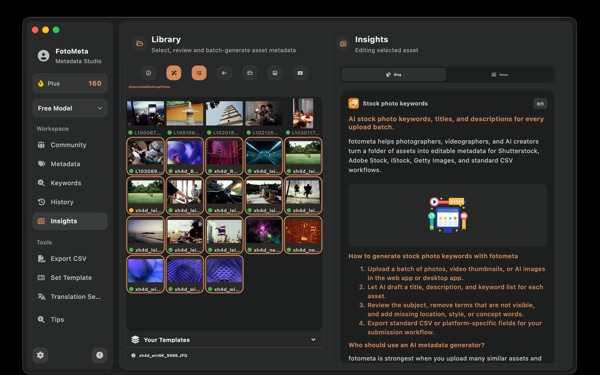
Task: Click the 'FotoMeta' app name in the sidebar
Action: coord(72,51)
